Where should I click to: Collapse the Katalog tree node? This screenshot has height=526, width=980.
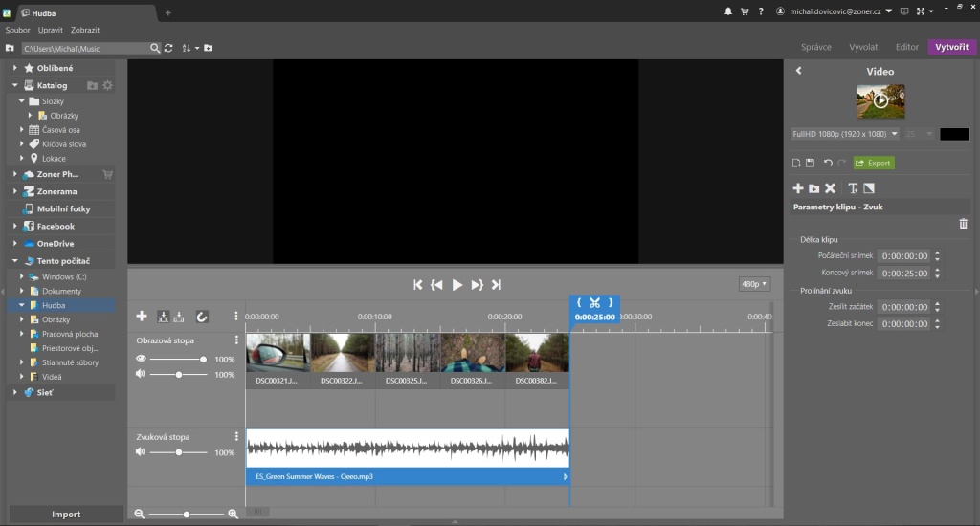(x=15, y=85)
